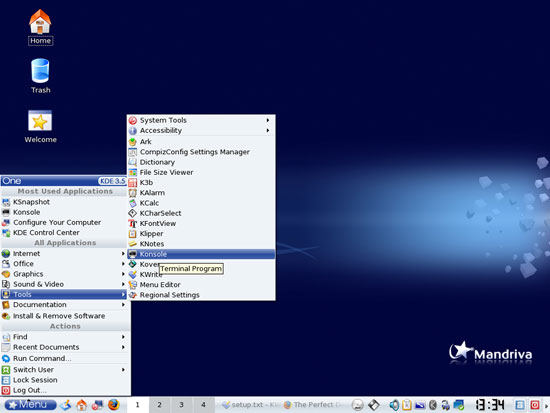Screen dimensions: 550x413
Task: Launch Firefox from the panel
Action: coord(113,405)
